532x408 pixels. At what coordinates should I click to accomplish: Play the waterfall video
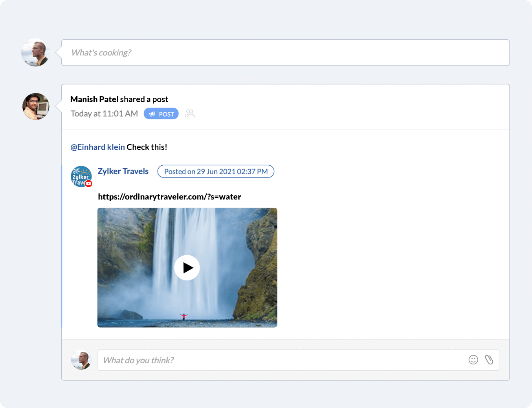tap(187, 268)
